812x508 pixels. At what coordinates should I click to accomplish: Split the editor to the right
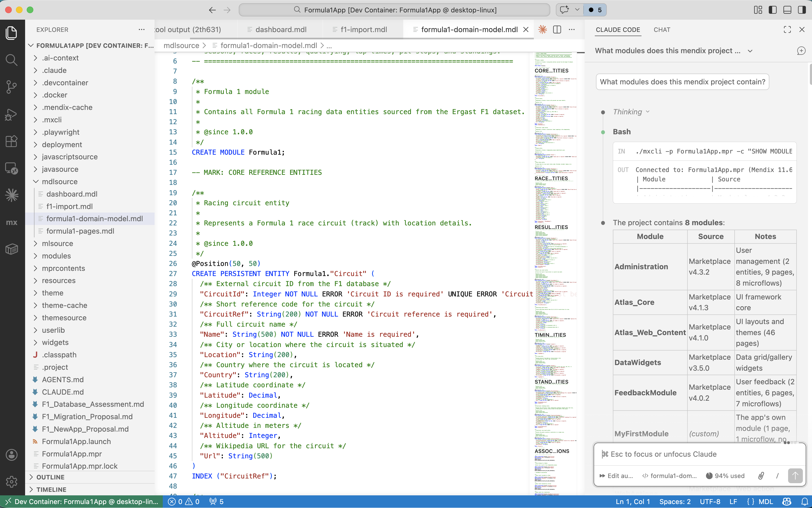tap(557, 30)
